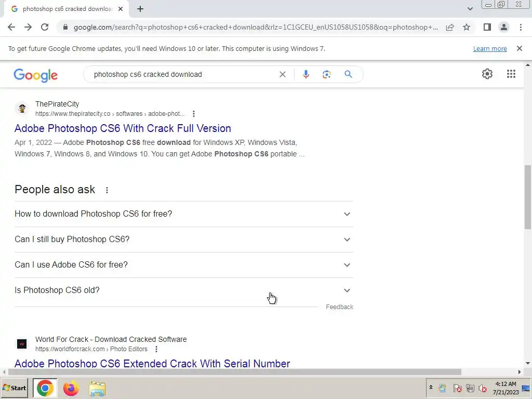Click the volume speaker tray icon

tap(483, 388)
